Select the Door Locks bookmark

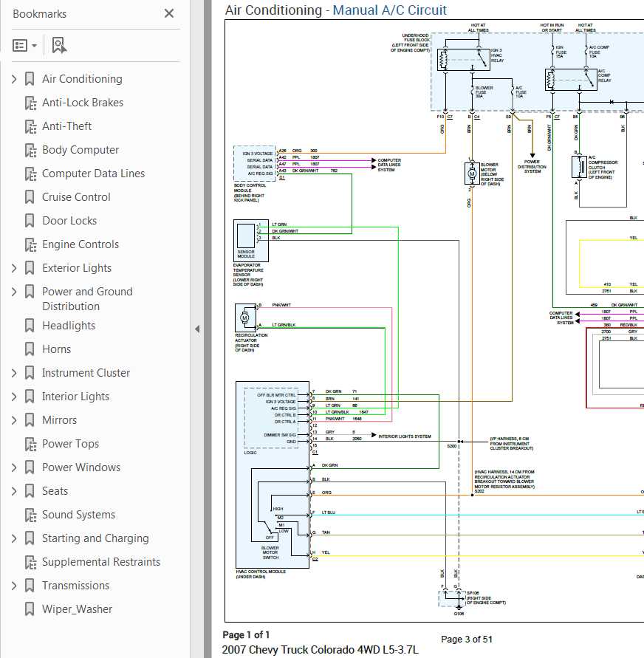coord(69,221)
